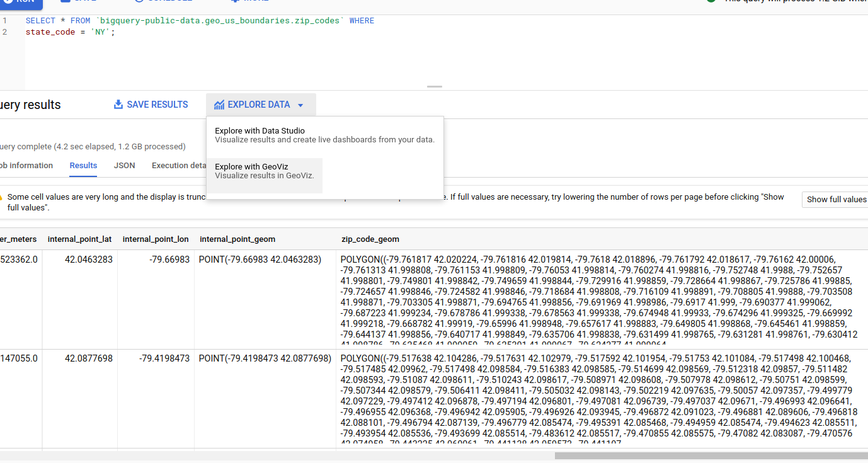Select cell POINT(-79.66983 42.0463283)
The width and height of the screenshot is (868, 463).
point(260,259)
